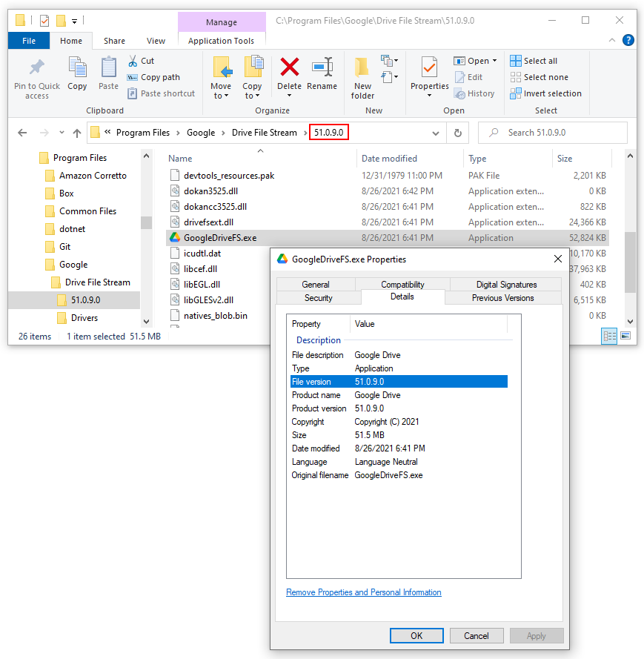Viewport: 644px width, 659px height.
Task: Customize Quick Access Toolbar dropdown
Action: point(74,21)
